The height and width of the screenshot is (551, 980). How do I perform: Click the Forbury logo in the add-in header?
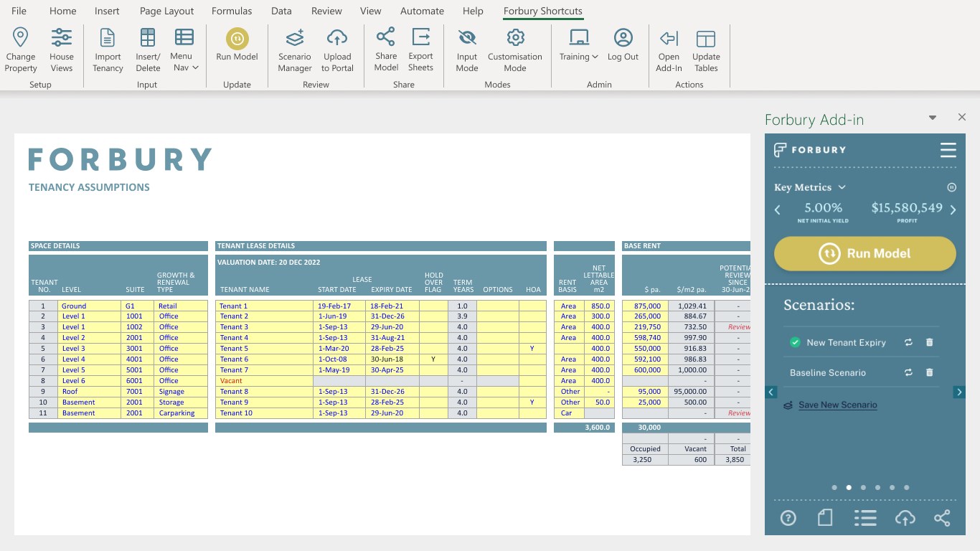810,150
